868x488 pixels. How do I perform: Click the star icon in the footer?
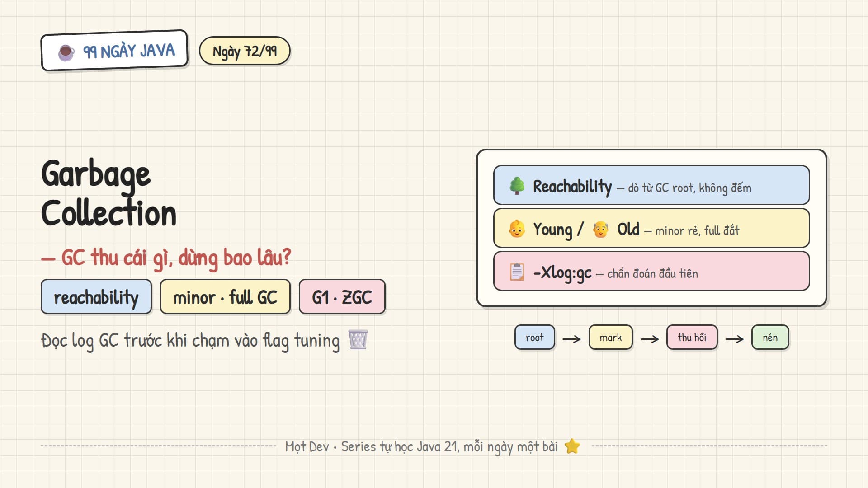(572, 446)
